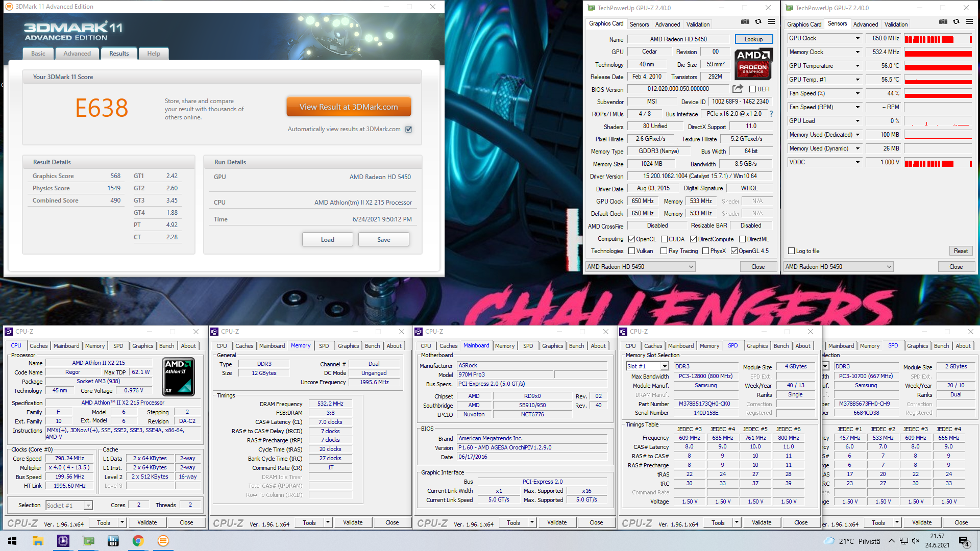980x551 pixels.
Task: Click the Load button in Run Details
Action: [x=328, y=240]
